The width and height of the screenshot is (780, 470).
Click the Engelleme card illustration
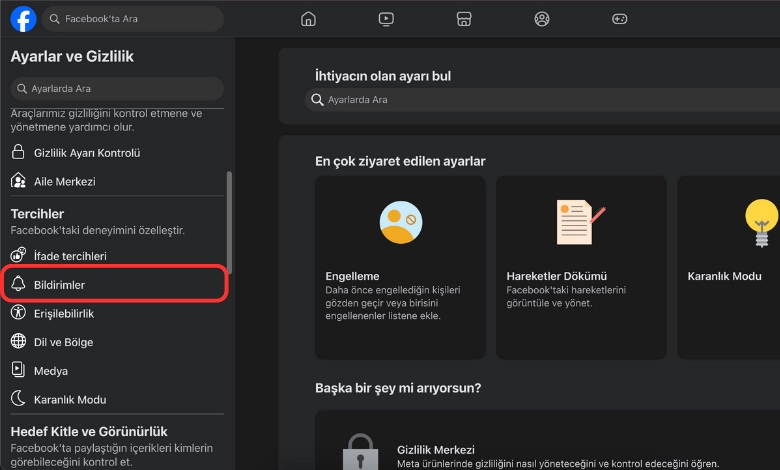[x=401, y=222]
